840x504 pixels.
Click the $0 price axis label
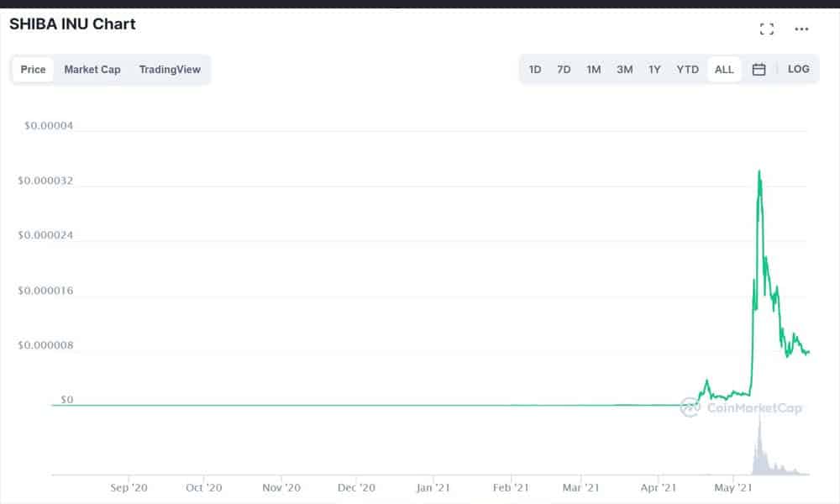tap(66, 400)
